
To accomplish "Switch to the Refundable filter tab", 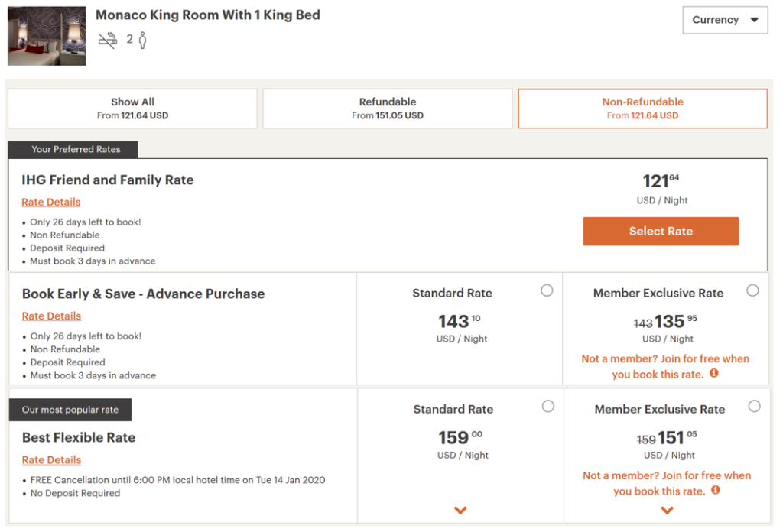I will tap(387, 109).
